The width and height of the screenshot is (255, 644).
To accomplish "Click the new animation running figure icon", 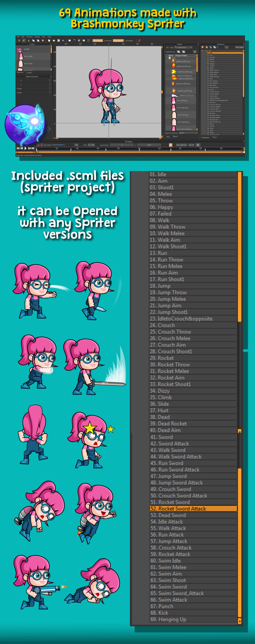I will [x=207, y=47].
